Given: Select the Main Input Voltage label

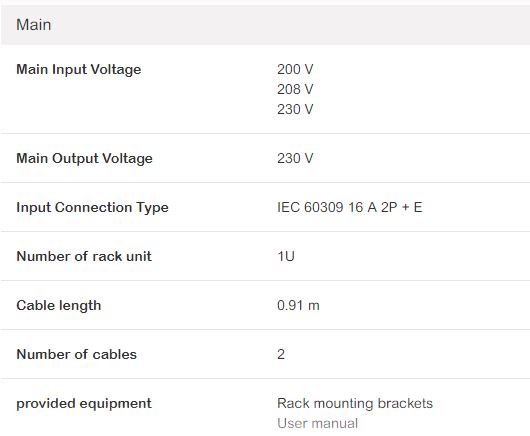Looking at the screenshot, I should pyautogui.click(x=79, y=69).
